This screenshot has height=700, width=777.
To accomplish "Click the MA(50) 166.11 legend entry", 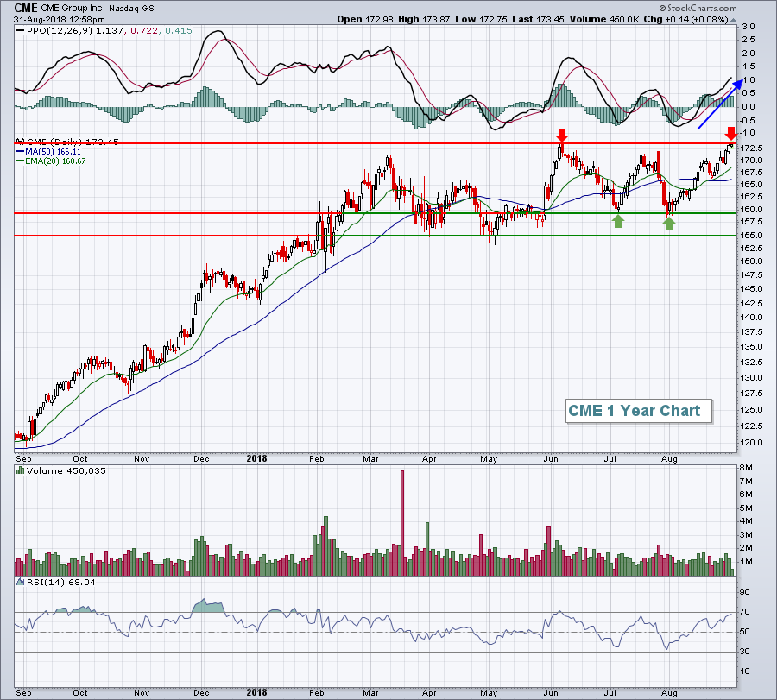I will point(53,152).
